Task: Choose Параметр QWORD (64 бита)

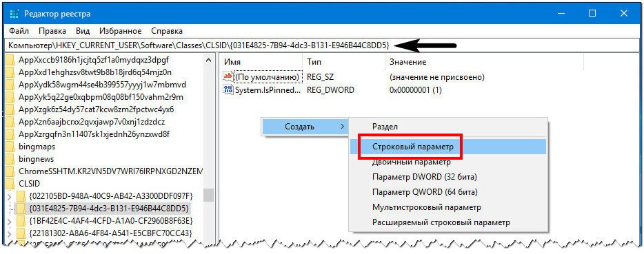Action: [x=448, y=192]
